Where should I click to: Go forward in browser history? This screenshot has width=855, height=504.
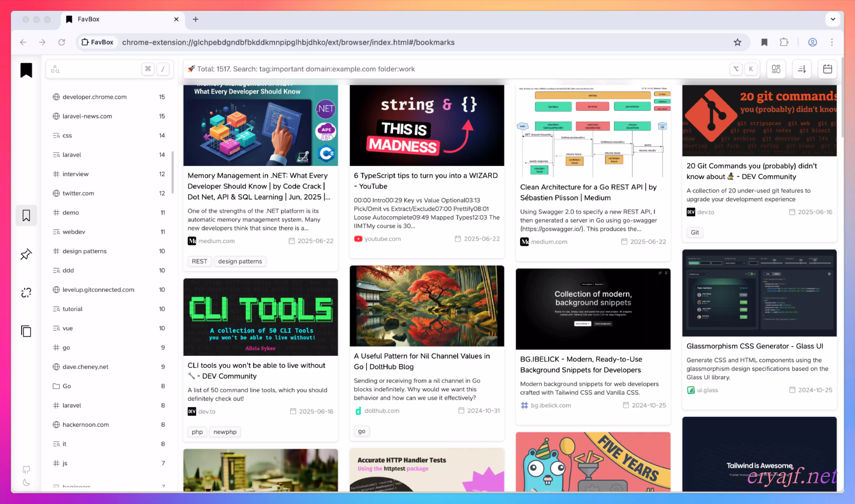(42, 42)
